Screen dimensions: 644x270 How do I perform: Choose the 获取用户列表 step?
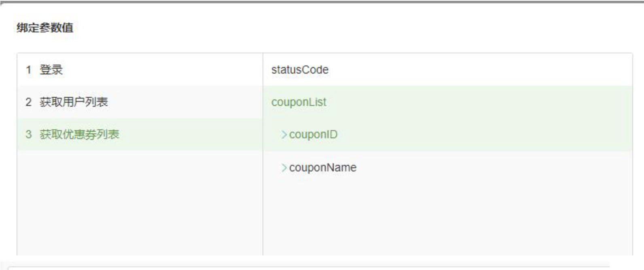(74, 102)
